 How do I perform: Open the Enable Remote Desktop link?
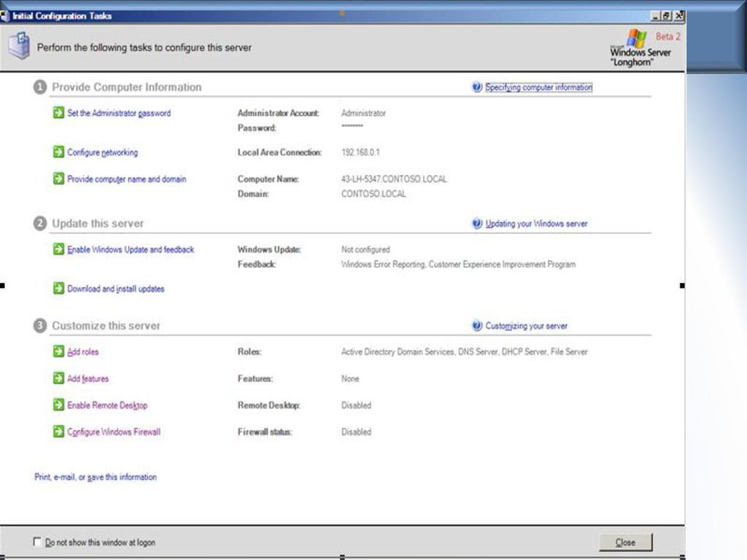[x=107, y=405]
